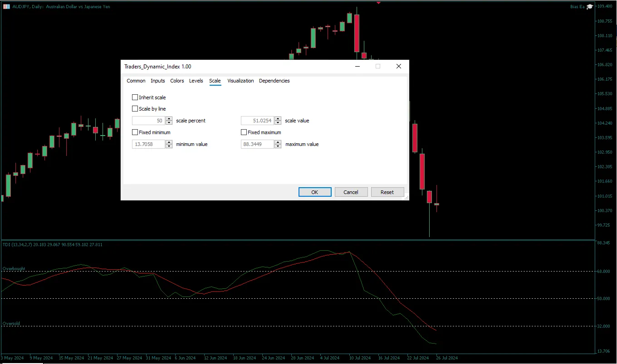Viewport: 617px width, 364px height.
Task: Click the scale percent spinner arrows
Action: (x=169, y=121)
